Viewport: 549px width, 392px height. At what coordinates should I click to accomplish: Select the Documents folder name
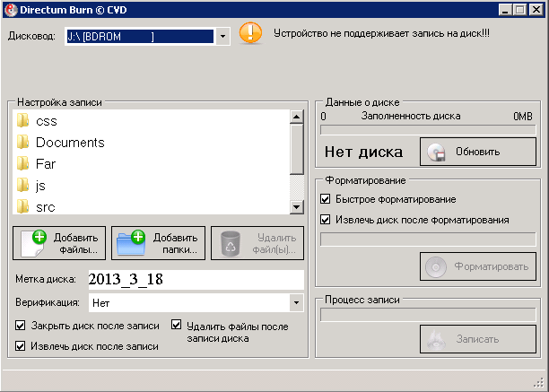[70, 143]
